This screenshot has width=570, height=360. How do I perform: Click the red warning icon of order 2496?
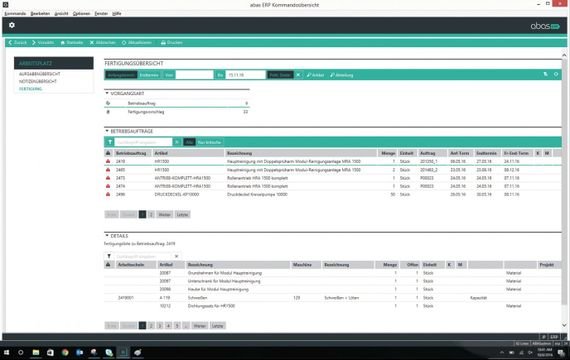(108, 194)
